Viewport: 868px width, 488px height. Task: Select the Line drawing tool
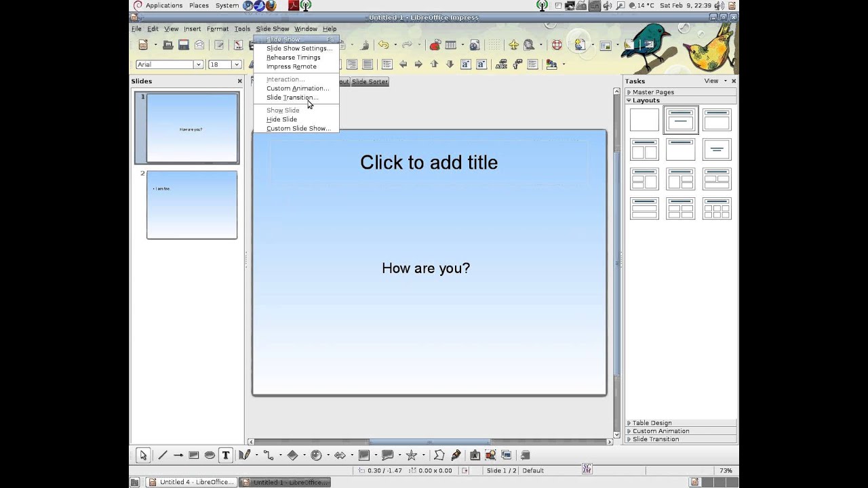click(163, 455)
